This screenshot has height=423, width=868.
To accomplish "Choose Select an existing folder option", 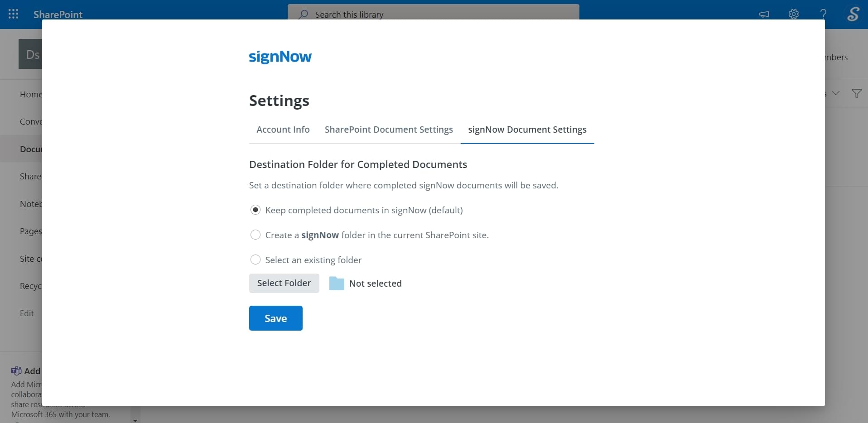I will 256,260.
